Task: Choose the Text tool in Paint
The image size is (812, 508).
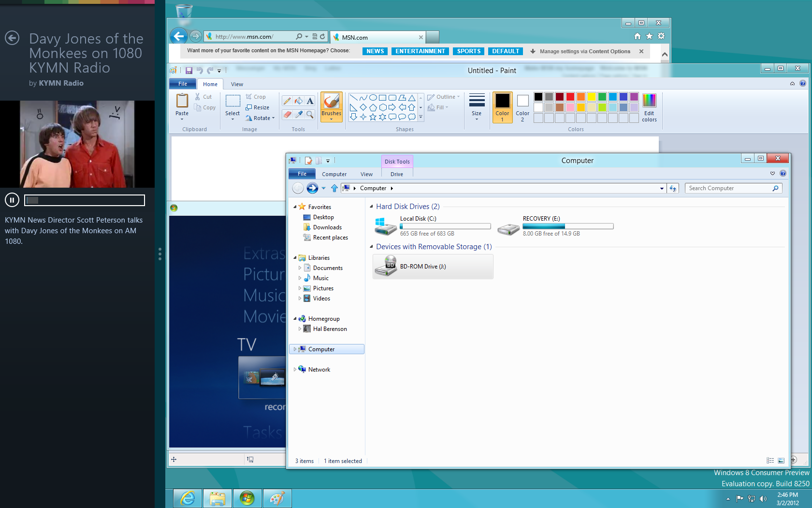Action: 310,101
